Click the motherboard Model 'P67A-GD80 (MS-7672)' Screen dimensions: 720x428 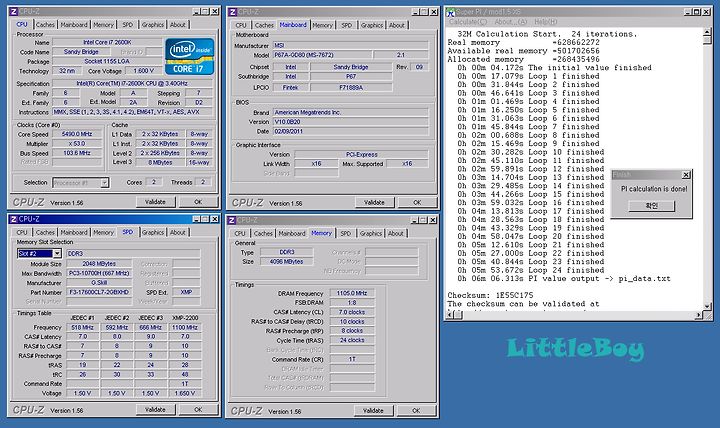click(x=322, y=55)
